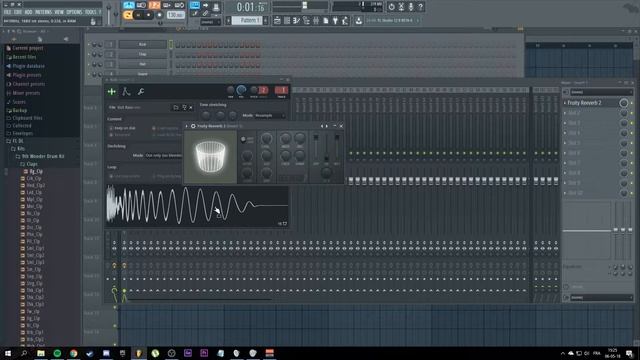Click the download content library icon

[358, 20]
